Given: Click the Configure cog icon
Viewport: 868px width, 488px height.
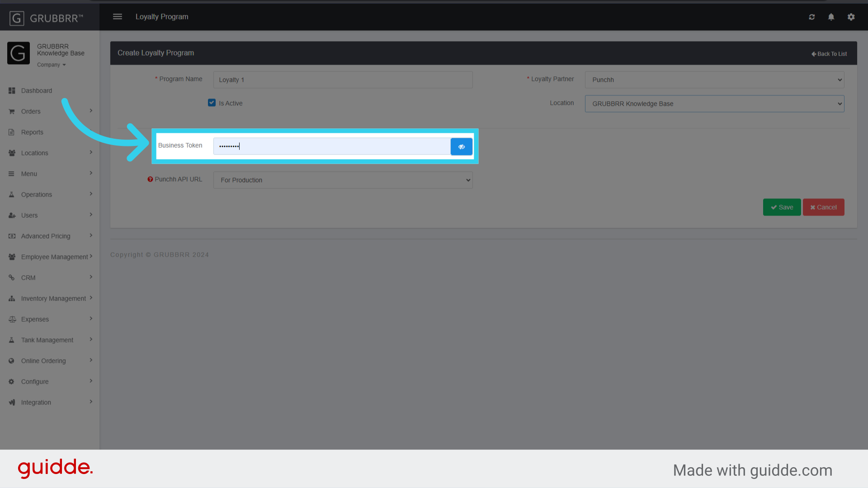Looking at the screenshot, I should (x=12, y=382).
